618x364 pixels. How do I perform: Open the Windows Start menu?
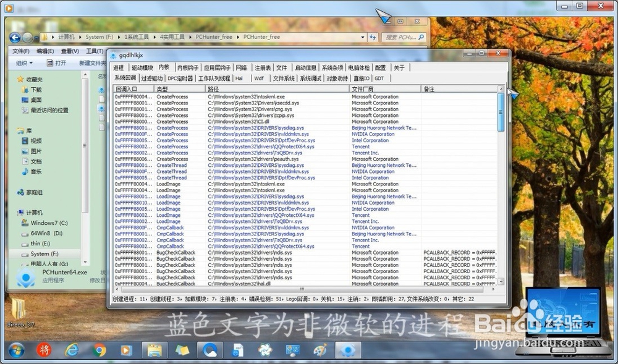(16, 350)
